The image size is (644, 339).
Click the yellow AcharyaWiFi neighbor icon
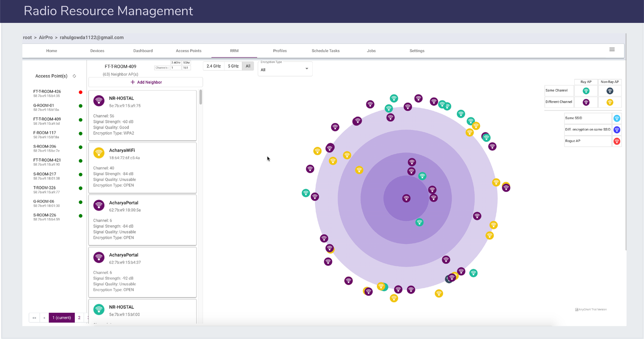tap(99, 153)
